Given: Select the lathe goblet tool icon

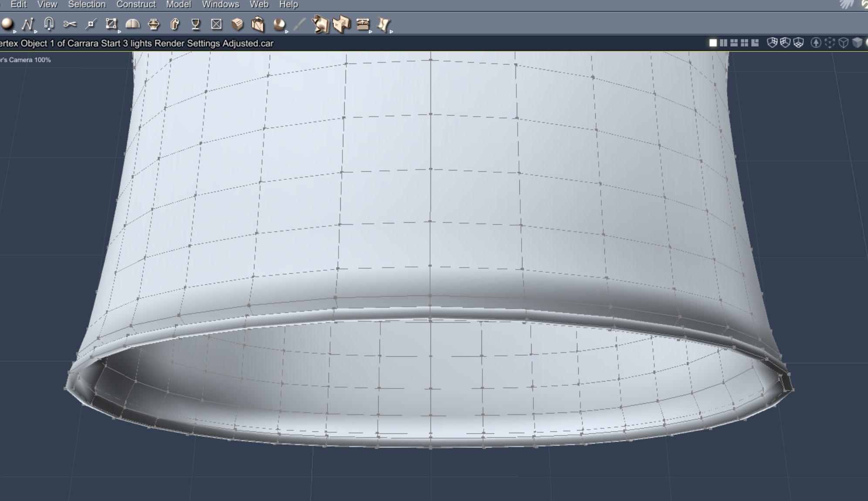Looking at the screenshot, I should pyautogui.click(x=196, y=24).
